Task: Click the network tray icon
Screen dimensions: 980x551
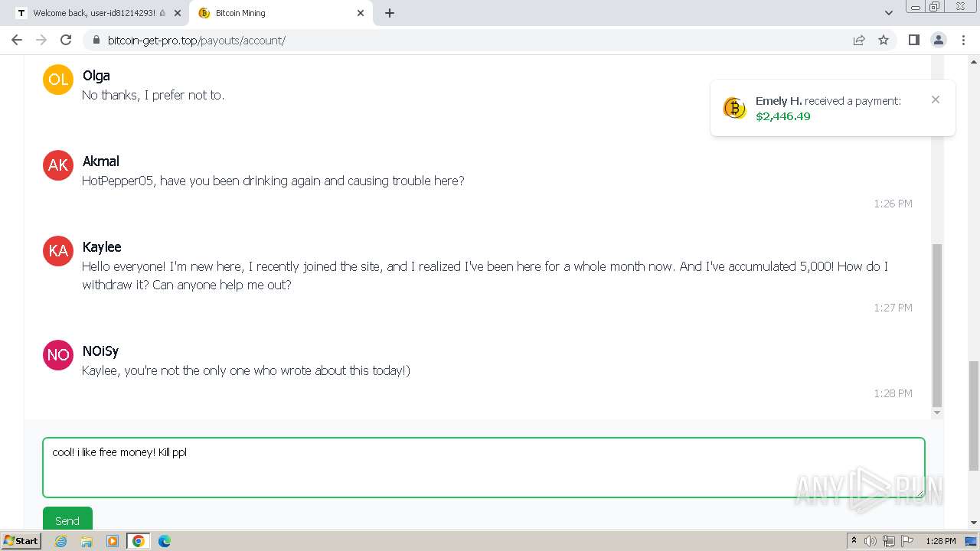Action: click(889, 541)
